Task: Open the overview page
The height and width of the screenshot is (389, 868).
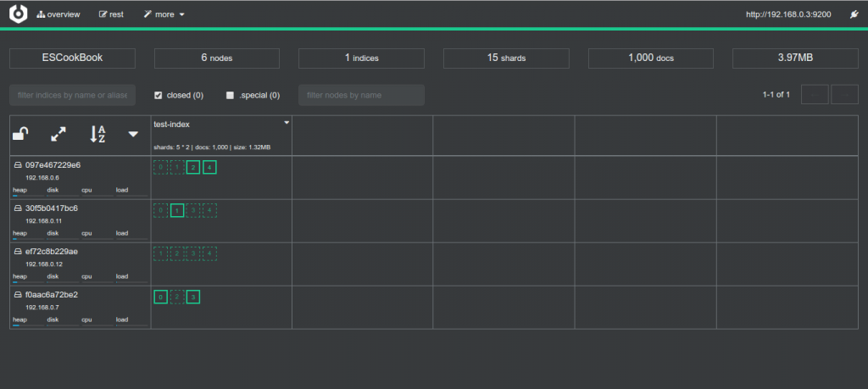Action: 58,14
